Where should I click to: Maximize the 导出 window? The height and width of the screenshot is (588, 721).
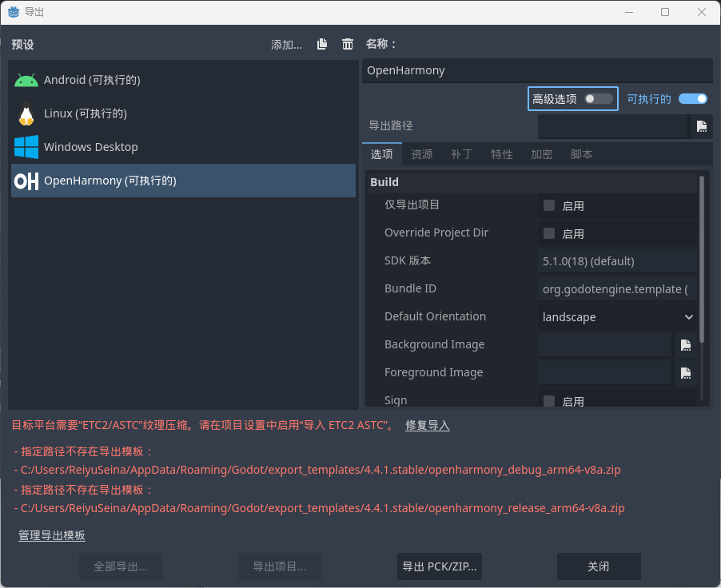[665, 12]
